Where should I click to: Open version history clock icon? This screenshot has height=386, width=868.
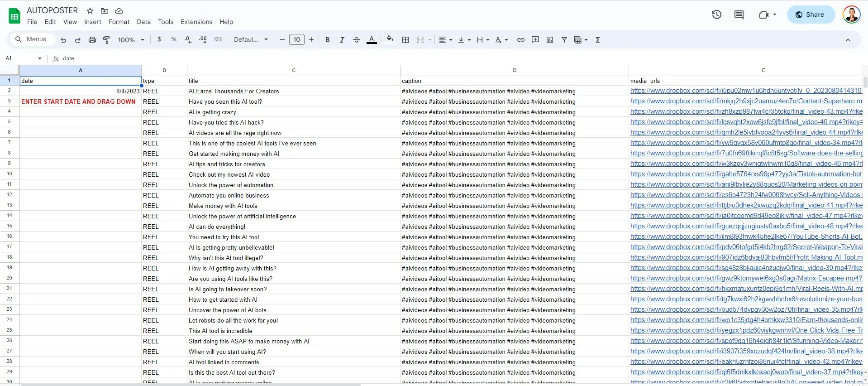pyautogui.click(x=716, y=14)
